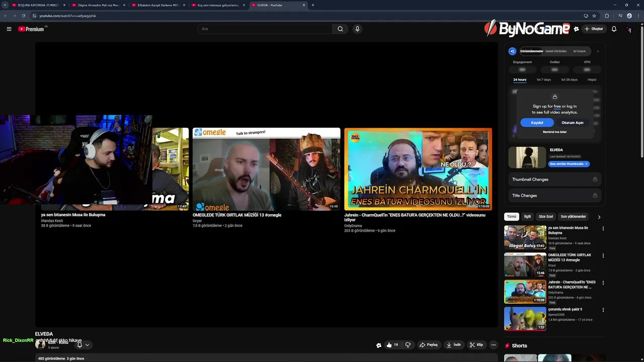Screen dimensions: 644x362
Task: Click the Kaydol sign-up button
Action: [x=537, y=123]
